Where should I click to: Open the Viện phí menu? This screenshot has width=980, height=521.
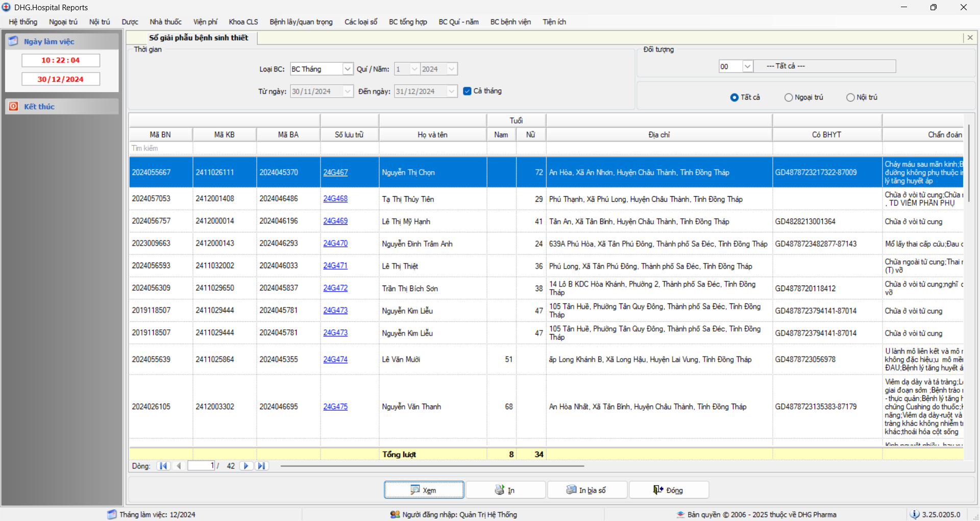[x=205, y=22]
